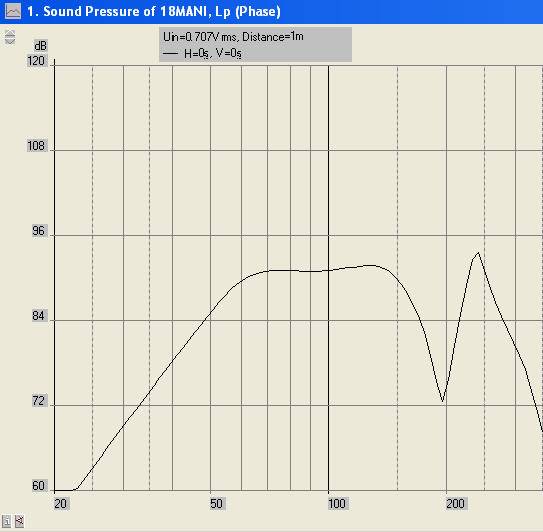
Task: Click the 60 dB axis minimum label
Action: coord(38,486)
